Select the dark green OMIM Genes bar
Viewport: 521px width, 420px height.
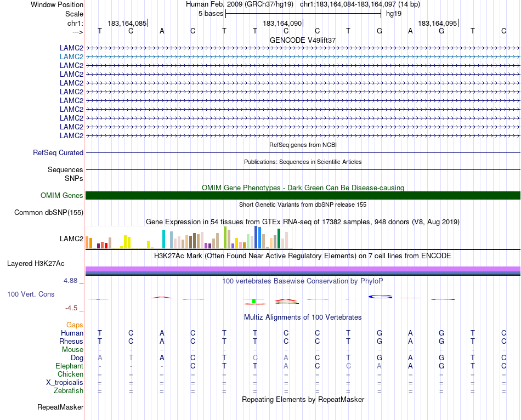tap(303, 195)
